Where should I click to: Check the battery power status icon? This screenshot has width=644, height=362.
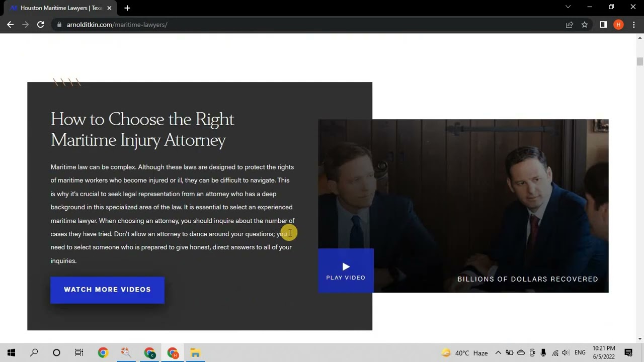tap(510, 353)
